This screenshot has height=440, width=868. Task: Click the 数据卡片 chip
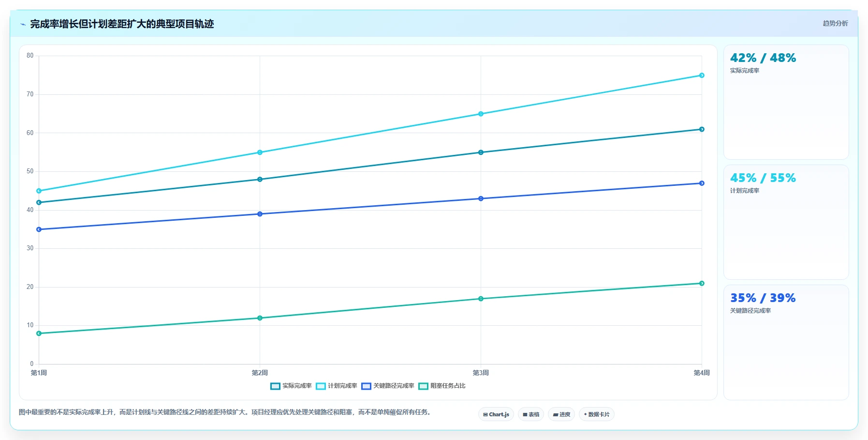597,414
